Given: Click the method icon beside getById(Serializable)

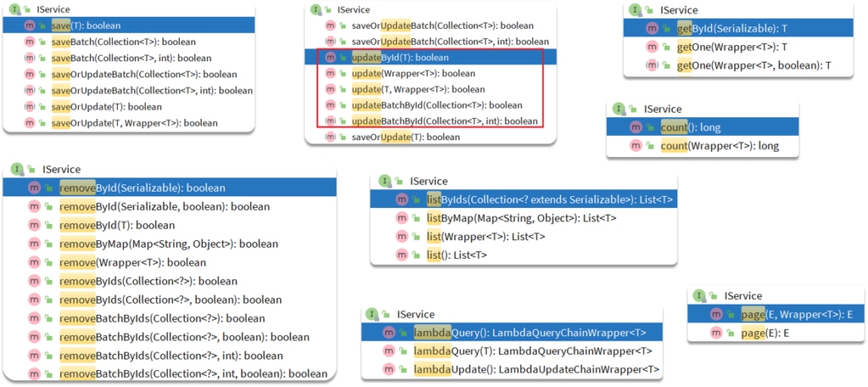Looking at the screenshot, I should [x=652, y=29].
